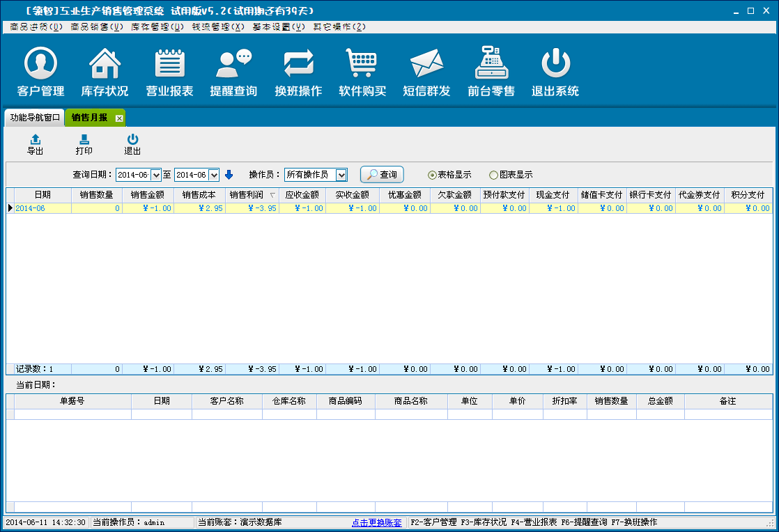Click the 点击更换账套 link

coord(376,522)
